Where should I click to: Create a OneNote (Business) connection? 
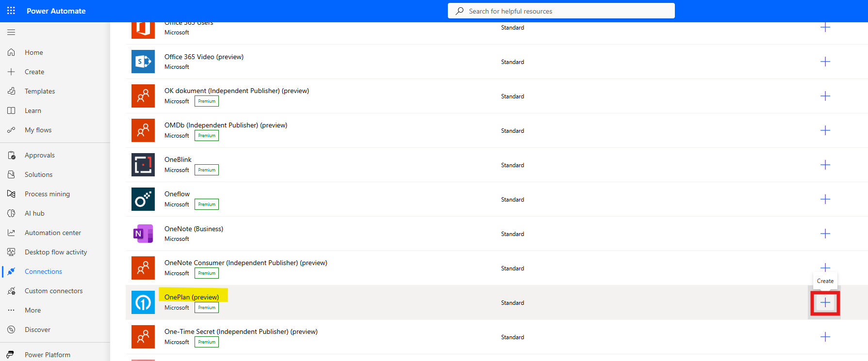point(825,234)
